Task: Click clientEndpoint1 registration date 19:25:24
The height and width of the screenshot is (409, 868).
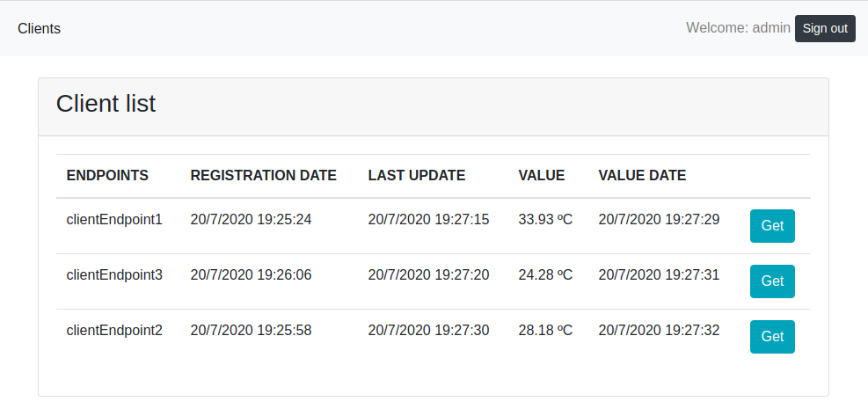Action: click(x=251, y=219)
